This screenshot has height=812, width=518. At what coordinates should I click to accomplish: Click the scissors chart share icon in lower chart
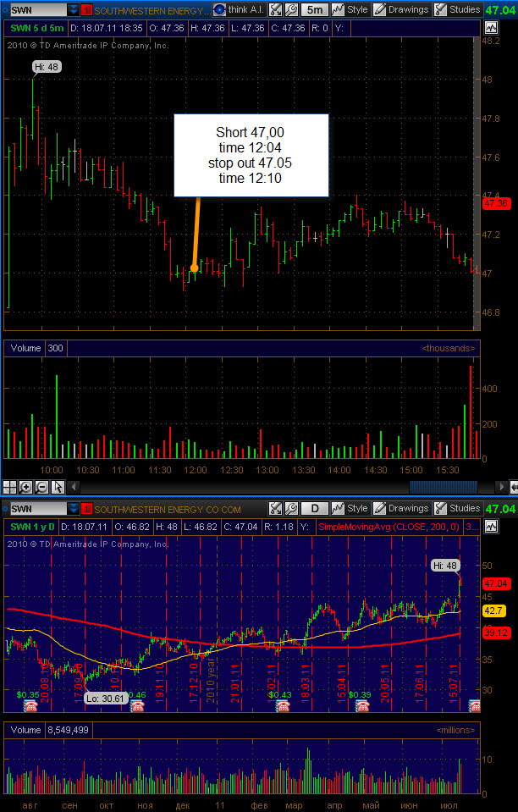276,509
